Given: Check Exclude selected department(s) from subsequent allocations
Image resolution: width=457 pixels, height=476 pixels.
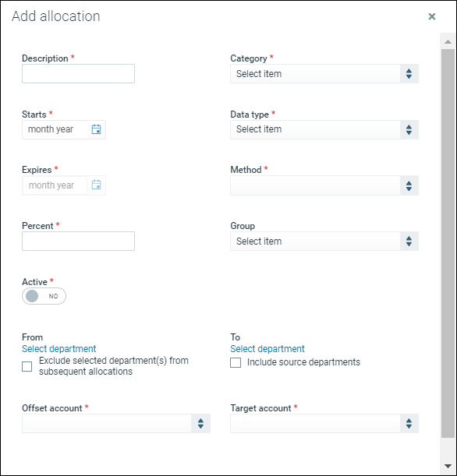Looking at the screenshot, I should (x=27, y=366).
